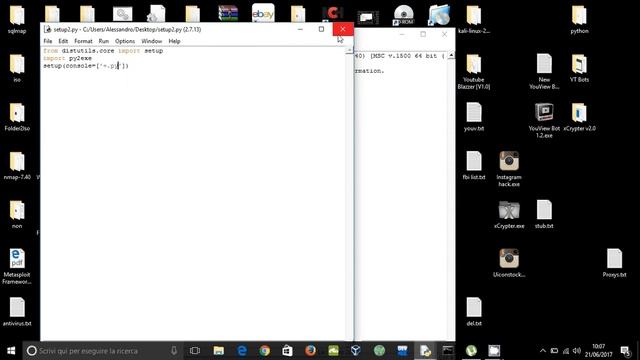Select the kali-linux-2 folder icon

[473, 20]
